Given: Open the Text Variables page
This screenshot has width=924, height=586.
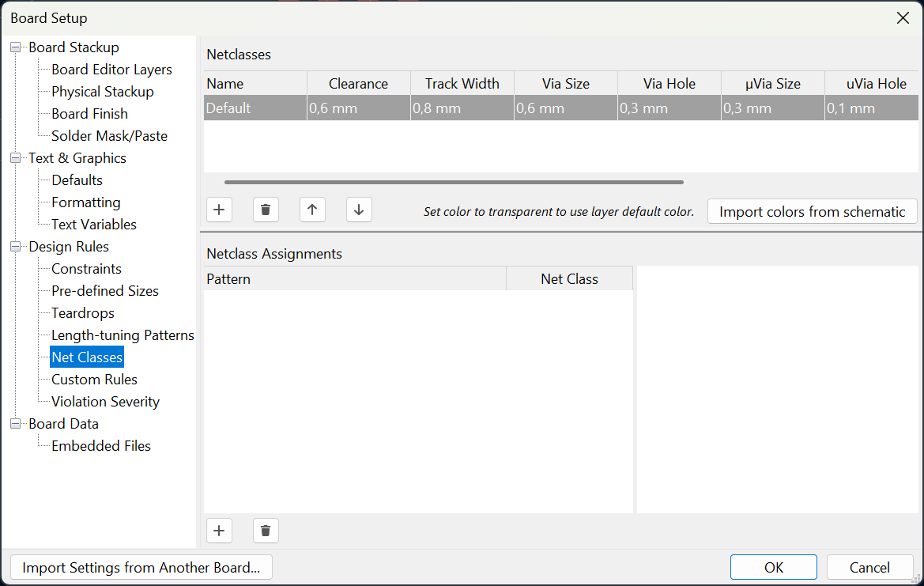Looking at the screenshot, I should click(x=94, y=225).
